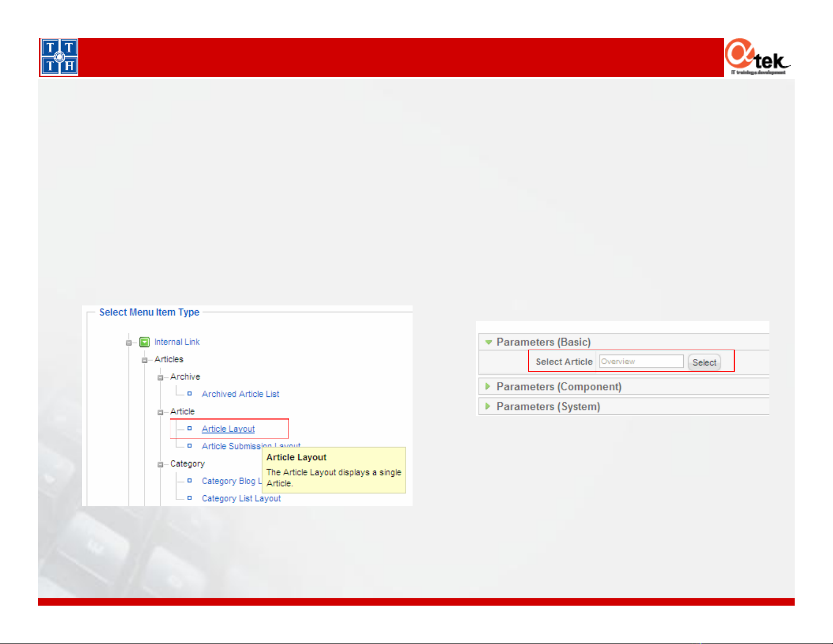Collapse the Article tree node

[160, 412]
